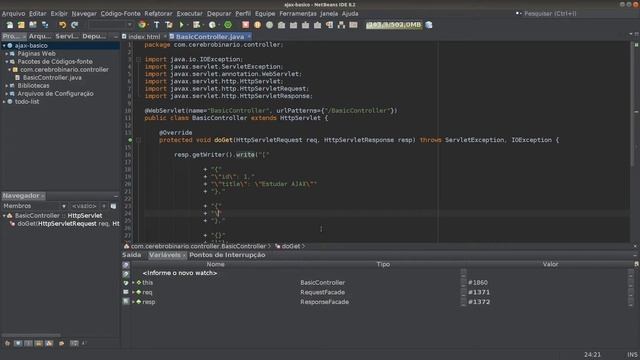Open the Refatorar menu
640x360 pixels.
(158, 13)
